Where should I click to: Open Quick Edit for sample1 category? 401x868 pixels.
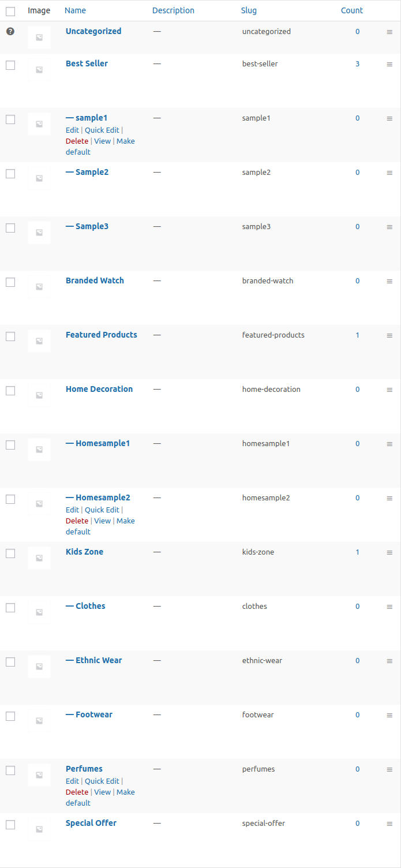[102, 130]
